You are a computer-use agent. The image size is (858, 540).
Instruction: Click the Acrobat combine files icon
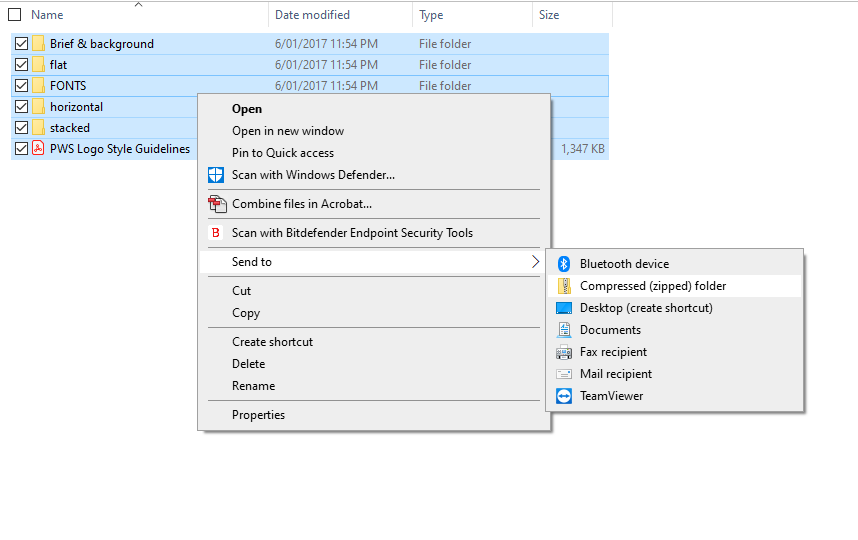point(217,204)
